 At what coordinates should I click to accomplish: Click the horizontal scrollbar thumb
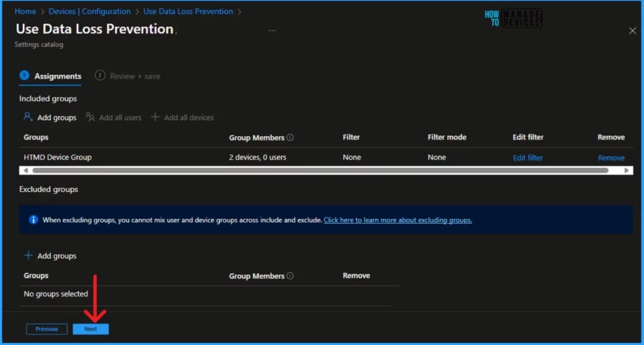tap(320, 170)
